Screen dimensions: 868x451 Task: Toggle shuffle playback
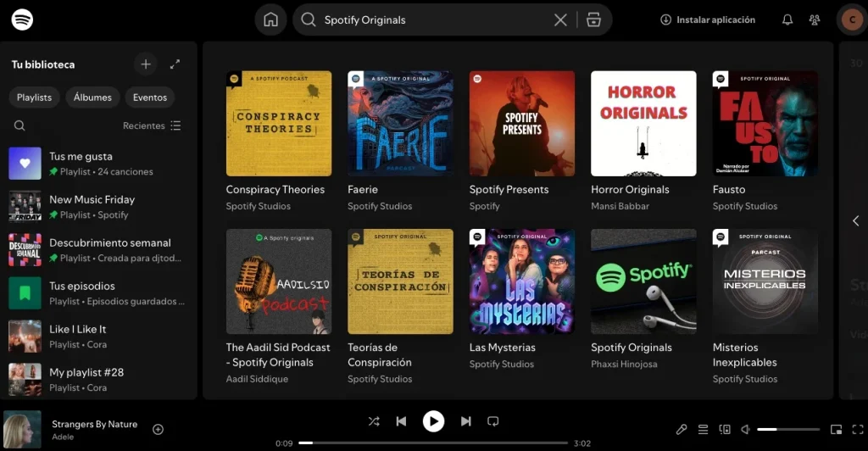(374, 421)
